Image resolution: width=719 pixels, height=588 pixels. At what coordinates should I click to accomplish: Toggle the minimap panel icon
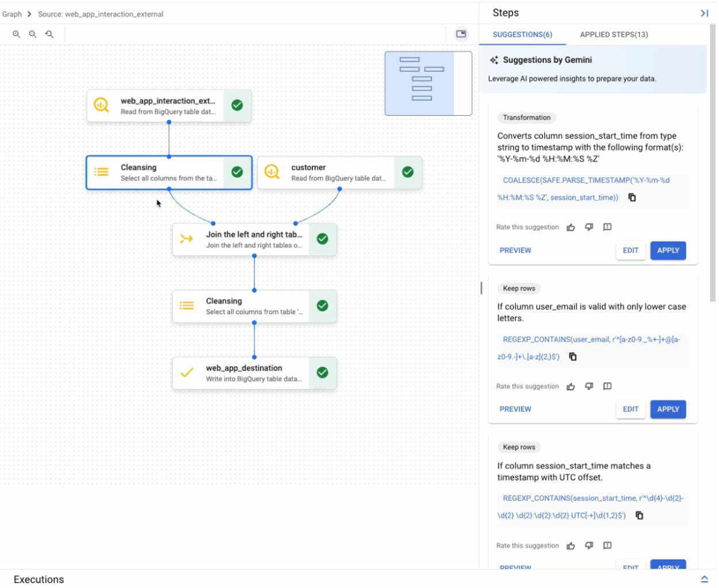pyautogui.click(x=460, y=35)
